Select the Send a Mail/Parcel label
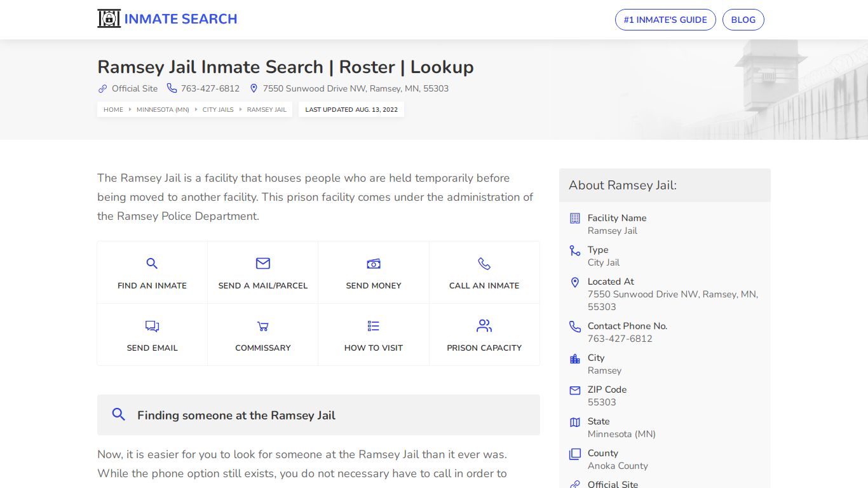This screenshot has height=488, width=868. click(263, 285)
